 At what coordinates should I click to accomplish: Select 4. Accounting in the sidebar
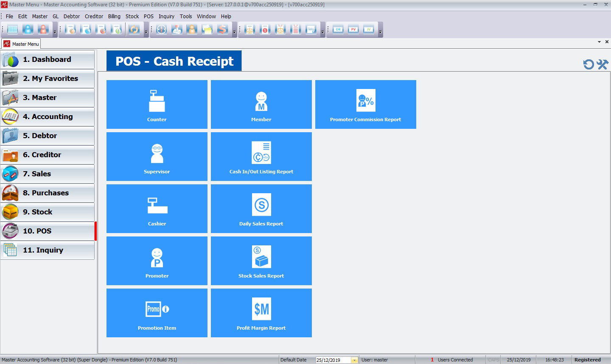(x=48, y=117)
